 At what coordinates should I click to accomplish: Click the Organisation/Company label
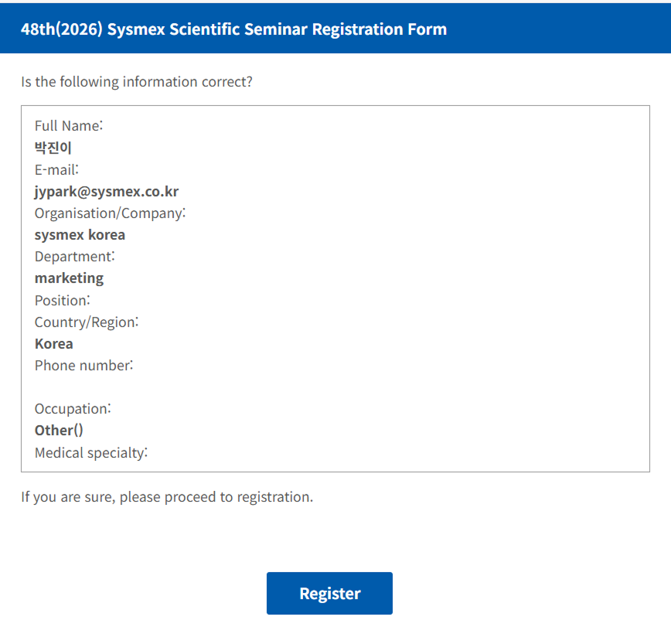[x=110, y=213]
